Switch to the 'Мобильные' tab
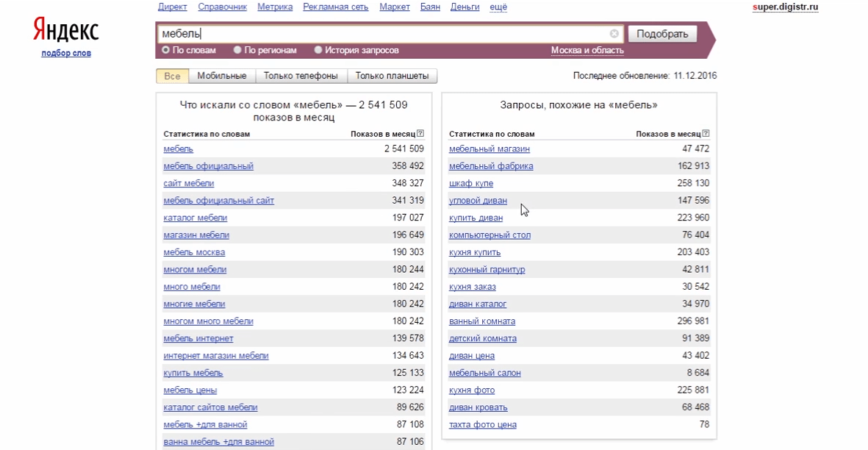868x450 pixels. [221, 76]
